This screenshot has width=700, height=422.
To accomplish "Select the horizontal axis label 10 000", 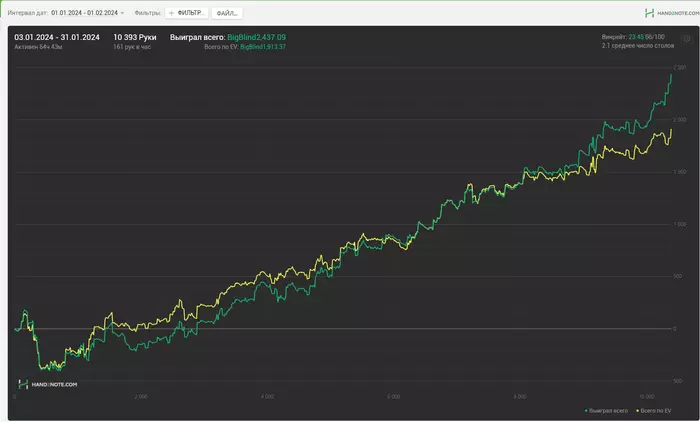I will (646, 397).
